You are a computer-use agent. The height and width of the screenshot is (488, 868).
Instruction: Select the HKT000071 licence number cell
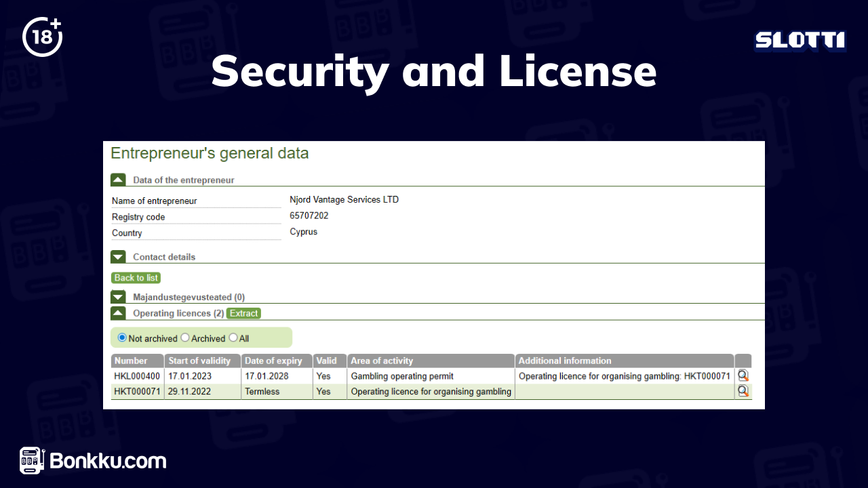(137, 391)
